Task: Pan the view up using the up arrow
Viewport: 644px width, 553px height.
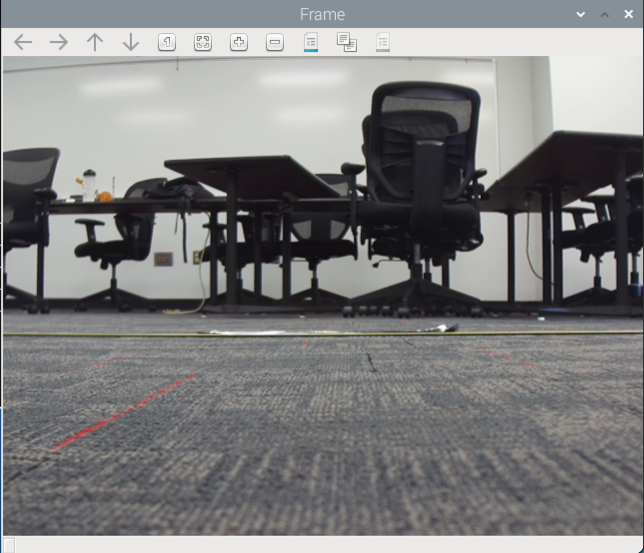Action: coord(95,42)
